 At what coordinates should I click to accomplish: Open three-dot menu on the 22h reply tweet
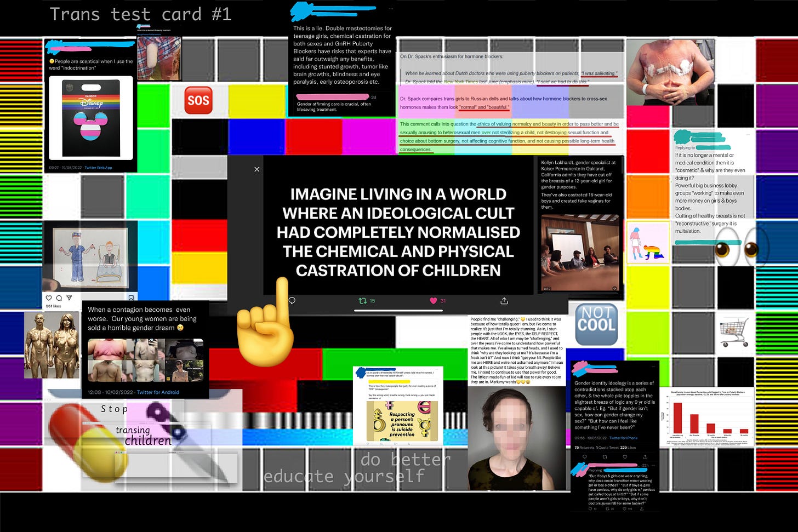coord(654,465)
